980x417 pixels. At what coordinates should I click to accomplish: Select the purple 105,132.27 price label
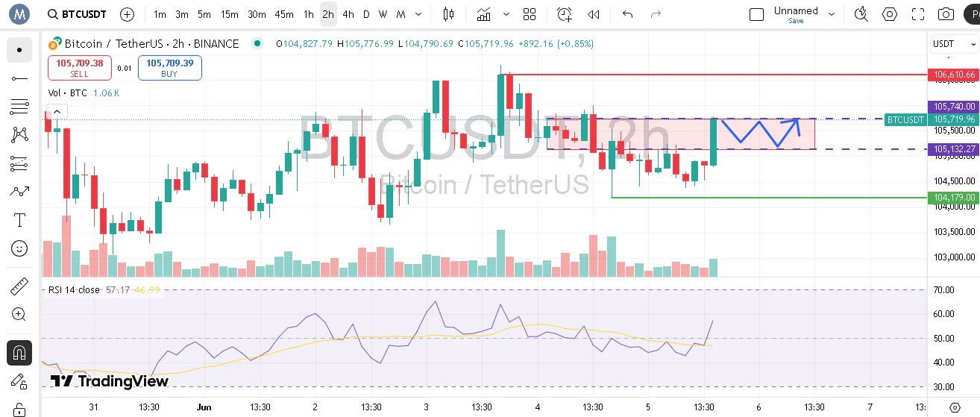(954, 149)
